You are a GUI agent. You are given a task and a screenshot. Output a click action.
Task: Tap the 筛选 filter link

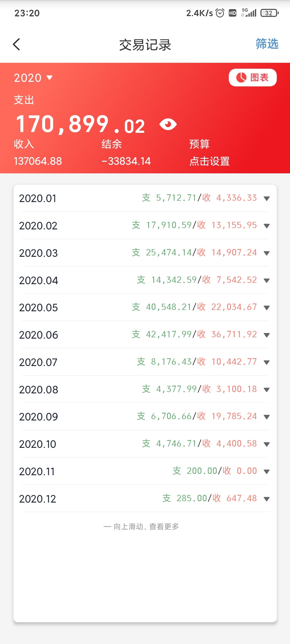pyautogui.click(x=267, y=44)
